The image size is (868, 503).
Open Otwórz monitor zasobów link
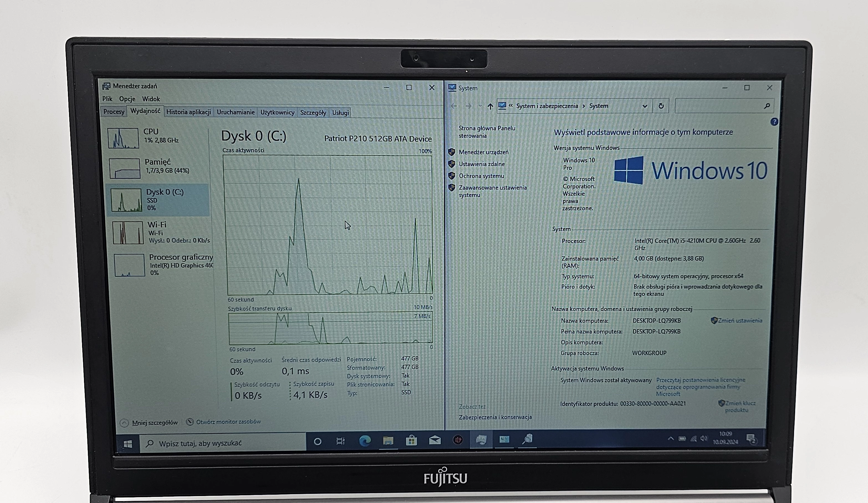(x=224, y=422)
